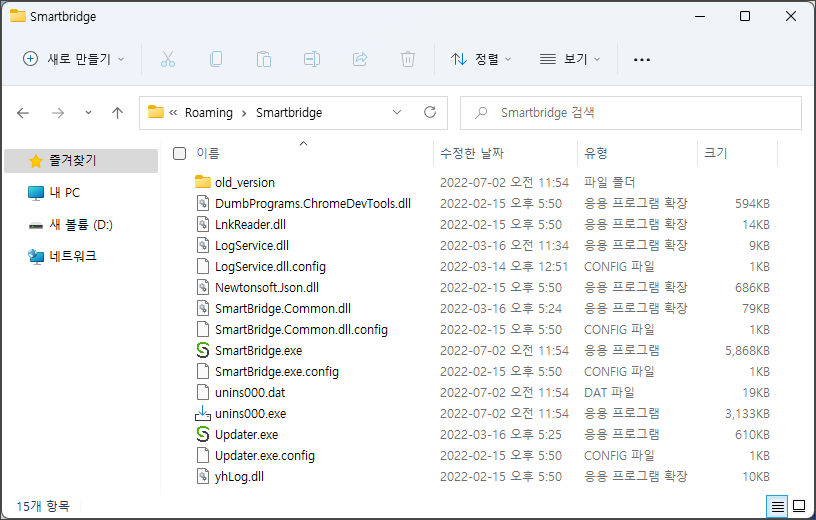Select the Newtonsoft.Json.dll file name
Image resolution: width=816 pixels, height=520 pixels.
pyautogui.click(x=267, y=287)
